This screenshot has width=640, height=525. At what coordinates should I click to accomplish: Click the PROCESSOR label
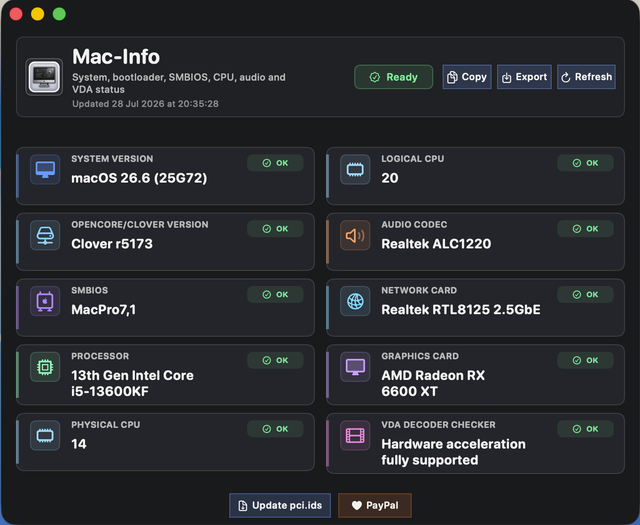point(100,356)
